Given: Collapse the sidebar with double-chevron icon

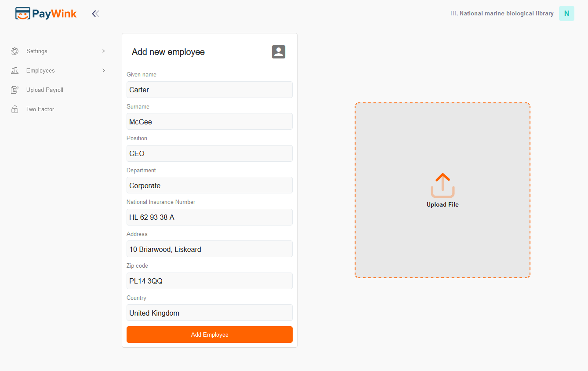Looking at the screenshot, I should [95, 14].
